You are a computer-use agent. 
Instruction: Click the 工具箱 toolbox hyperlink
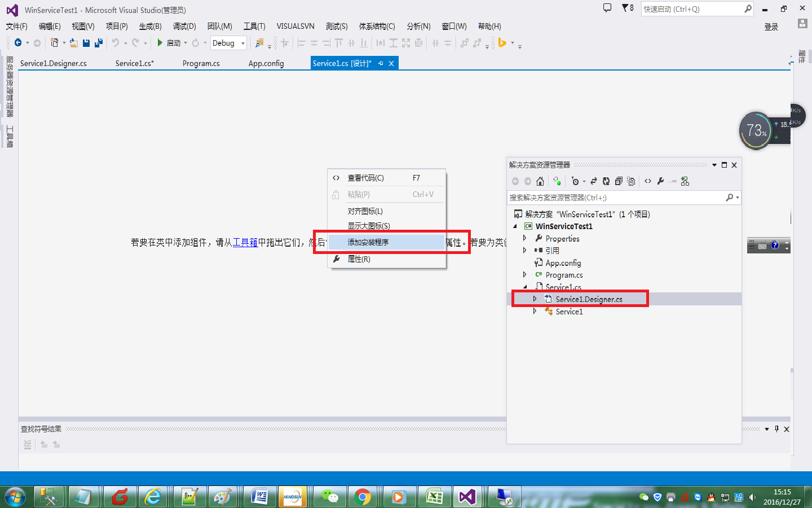[x=245, y=242]
